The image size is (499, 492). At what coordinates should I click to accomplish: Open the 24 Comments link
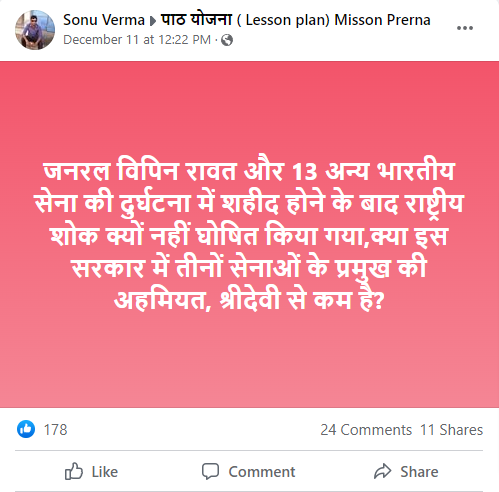pyautogui.click(x=366, y=430)
